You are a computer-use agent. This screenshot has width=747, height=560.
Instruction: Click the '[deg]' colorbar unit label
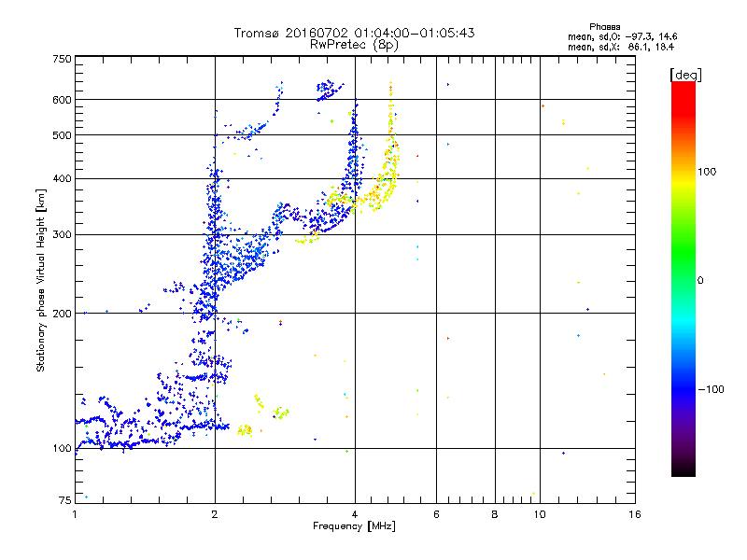685,75
